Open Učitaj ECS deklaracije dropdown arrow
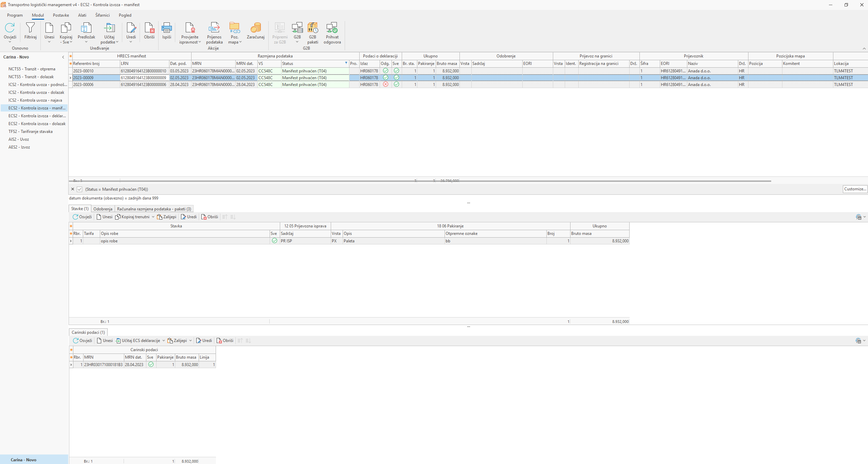The height and width of the screenshot is (464, 868). (x=163, y=341)
